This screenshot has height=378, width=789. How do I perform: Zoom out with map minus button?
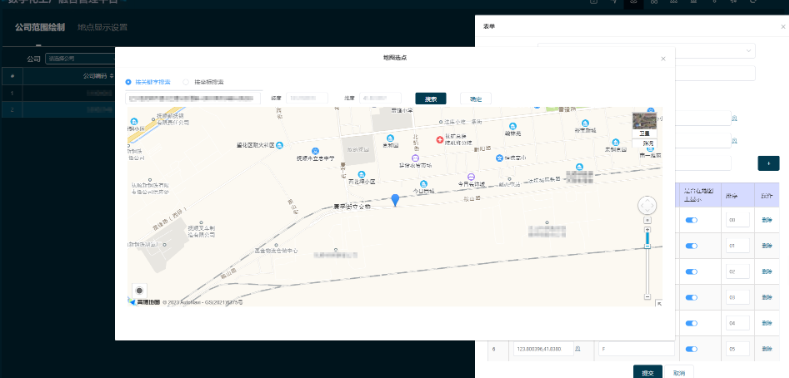coord(648,296)
